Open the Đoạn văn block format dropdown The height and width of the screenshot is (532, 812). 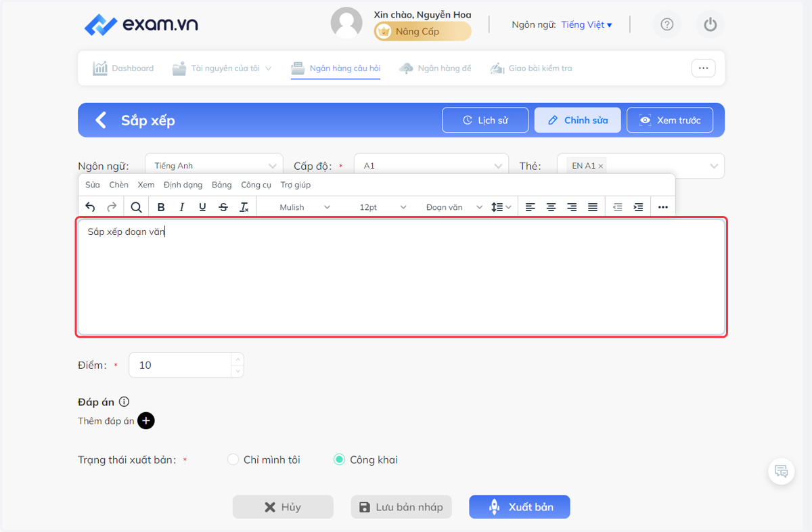[453, 207]
